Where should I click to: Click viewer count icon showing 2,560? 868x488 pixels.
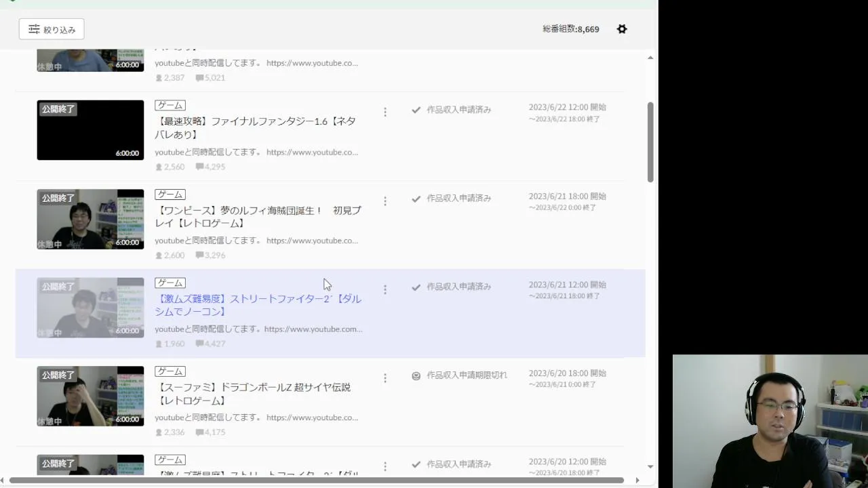point(159,167)
